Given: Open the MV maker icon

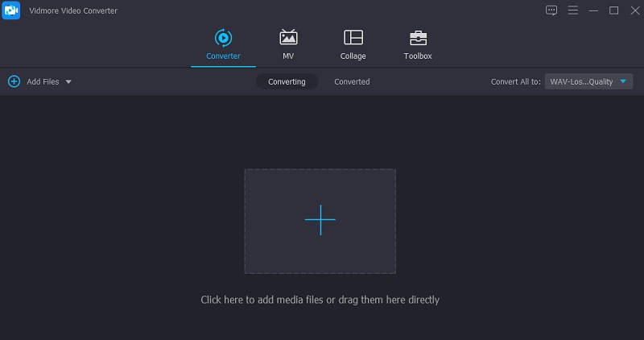Looking at the screenshot, I should 287,38.
